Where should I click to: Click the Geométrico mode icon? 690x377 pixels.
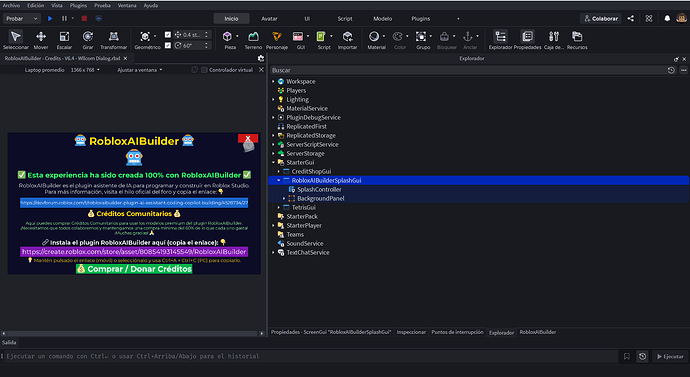coord(145,37)
